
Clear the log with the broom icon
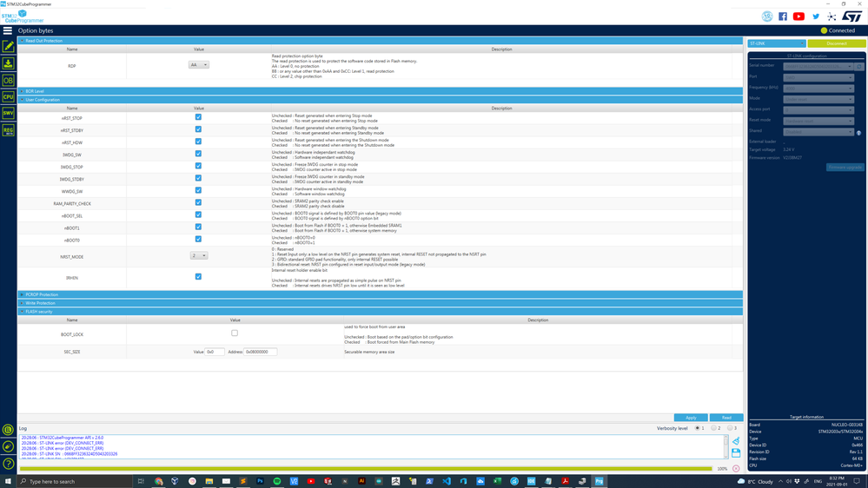[736, 441]
